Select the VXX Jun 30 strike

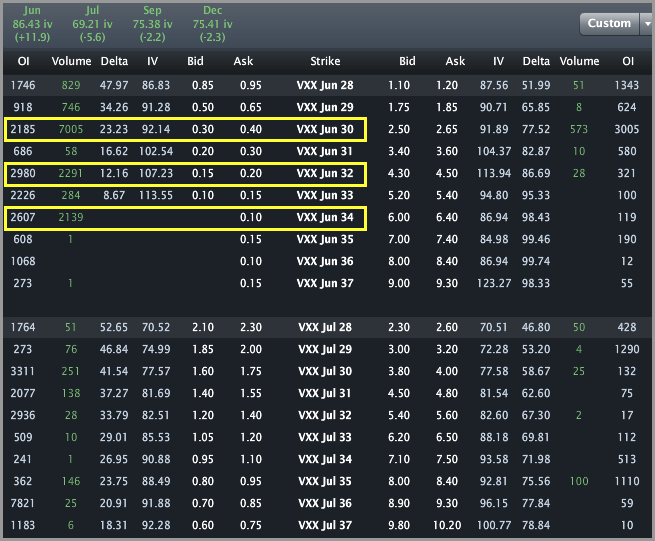pyautogui.click(x=325, y=130)
